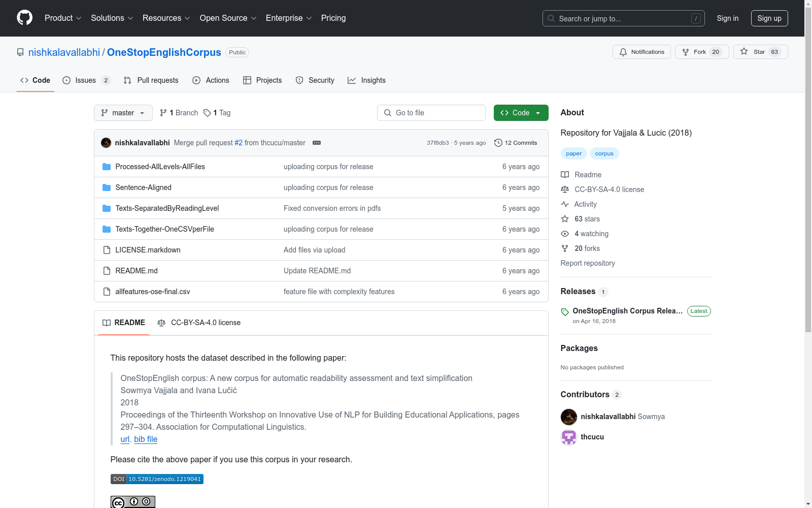Open the Projects tab
This screenshot has width=812, height=508.
click(262, 80)
